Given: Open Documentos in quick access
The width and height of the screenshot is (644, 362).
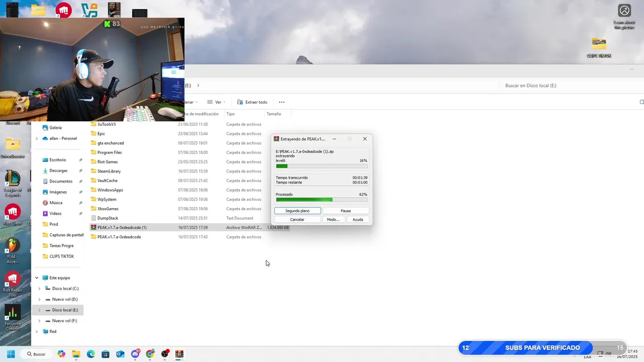Looking at the screenshot, I should coord(61,181).
